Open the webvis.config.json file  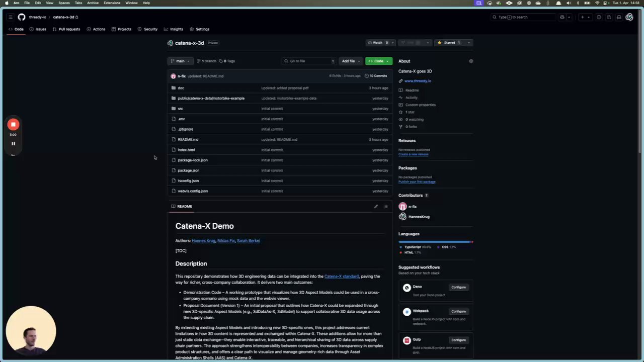(x=193, y=191)
